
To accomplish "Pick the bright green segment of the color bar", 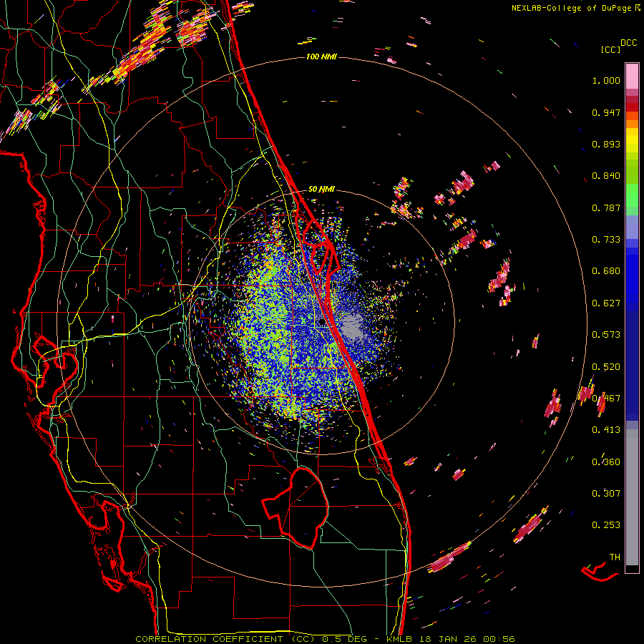I will pyautogui.click(x=632, y=195).
